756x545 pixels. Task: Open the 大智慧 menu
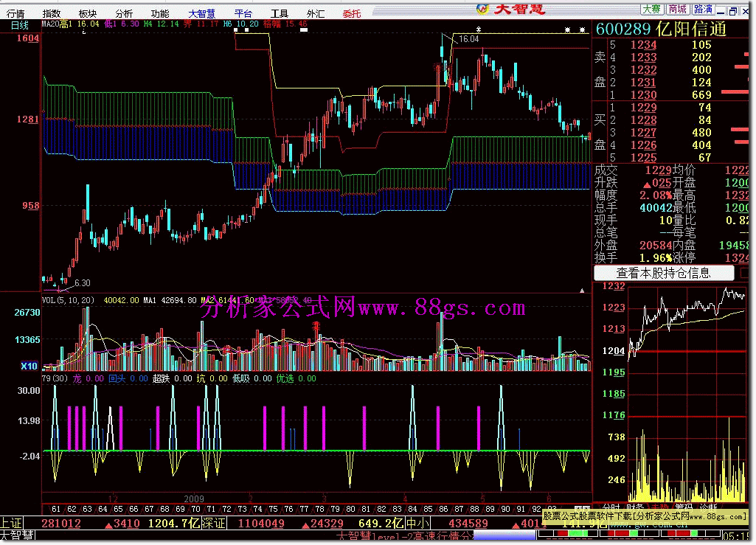pyautogui.click(x=201, y=13)
